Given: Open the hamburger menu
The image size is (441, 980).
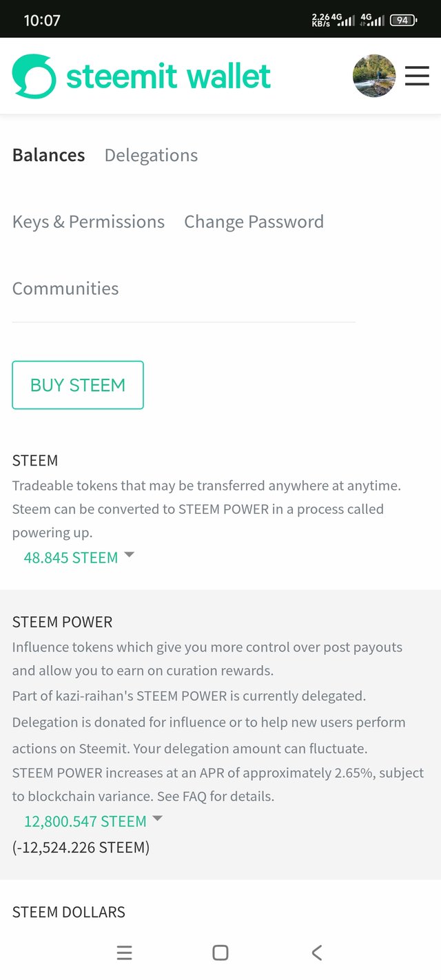Looking at the screenshot, I should tap(417, 76).
